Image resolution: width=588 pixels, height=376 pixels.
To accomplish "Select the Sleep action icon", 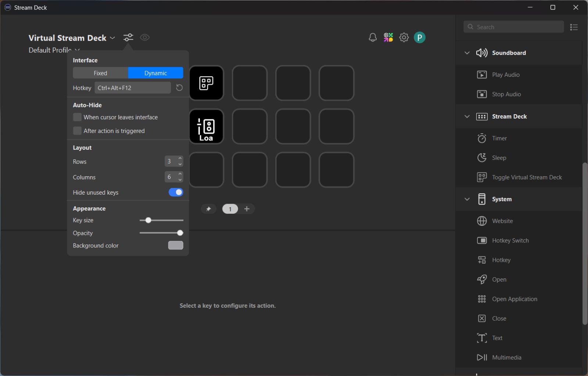I will click(x=481, y=158).
